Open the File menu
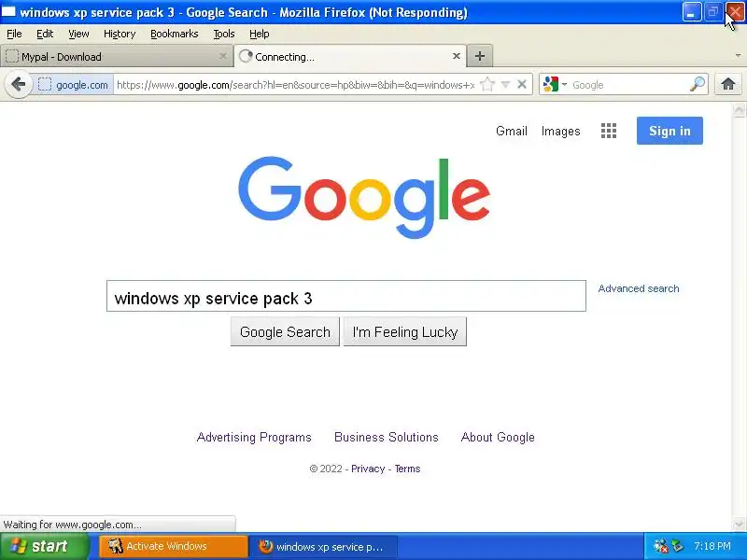 [x=14, y=34]
